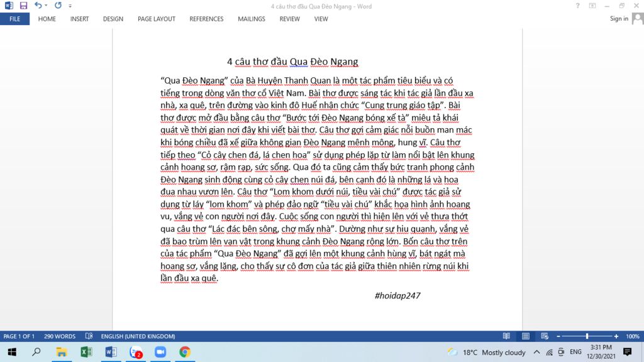Click the taskbar Search magnifier icon
Screen dimensions: 644x362
[x=36, y=352]
